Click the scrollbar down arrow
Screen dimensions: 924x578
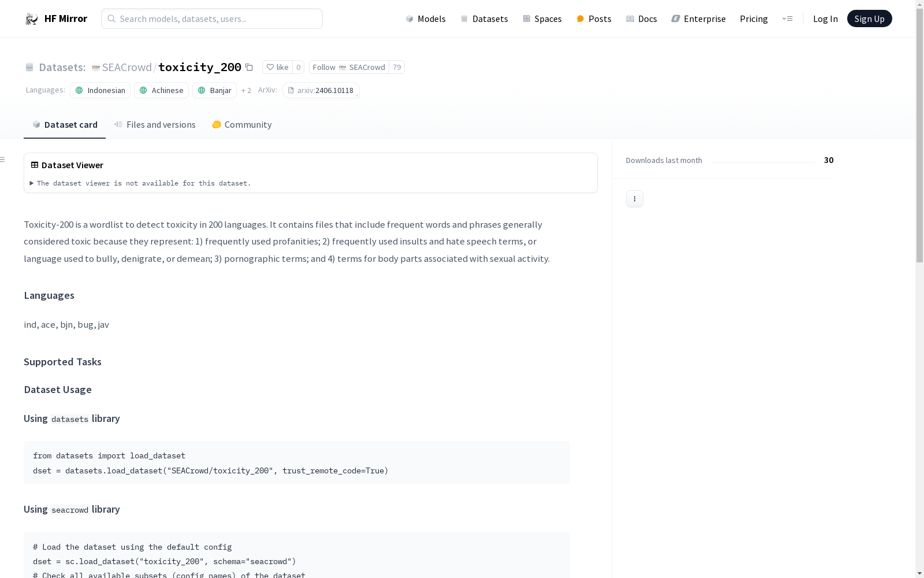pos(919,573)
